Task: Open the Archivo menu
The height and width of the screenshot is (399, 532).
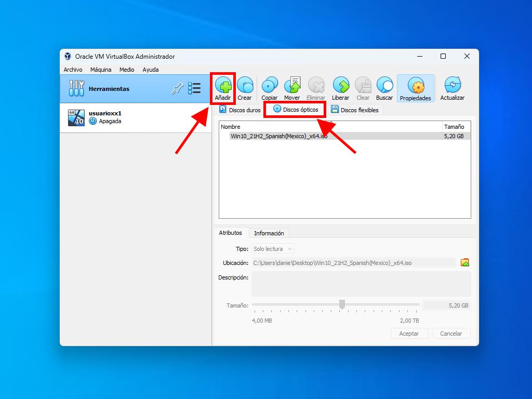Action: point(73,70)
